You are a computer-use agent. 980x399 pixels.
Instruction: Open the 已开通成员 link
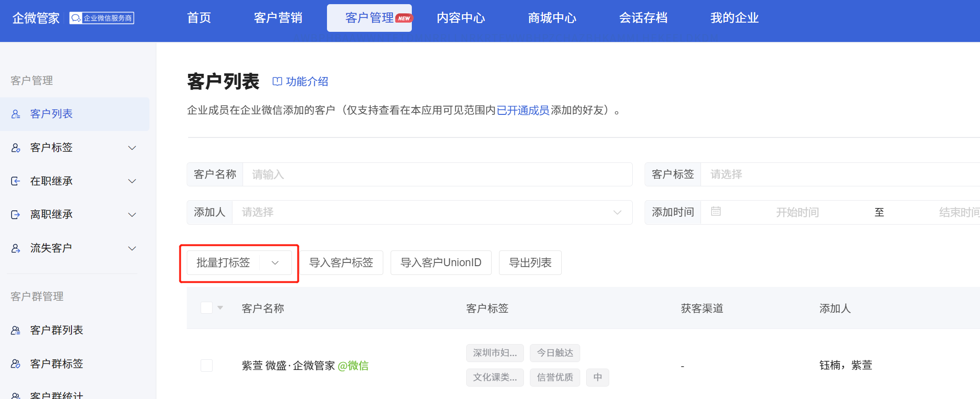click(523, 110)
